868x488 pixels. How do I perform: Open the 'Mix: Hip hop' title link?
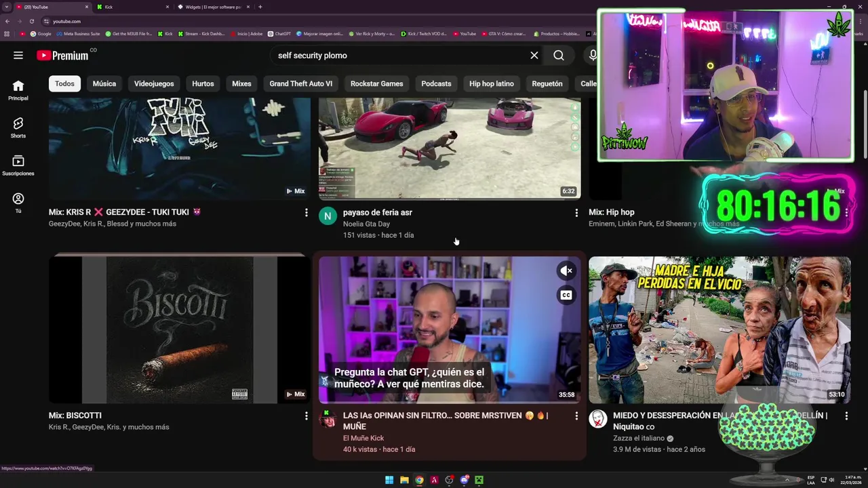pyautogui.click(x=612, y=212)
